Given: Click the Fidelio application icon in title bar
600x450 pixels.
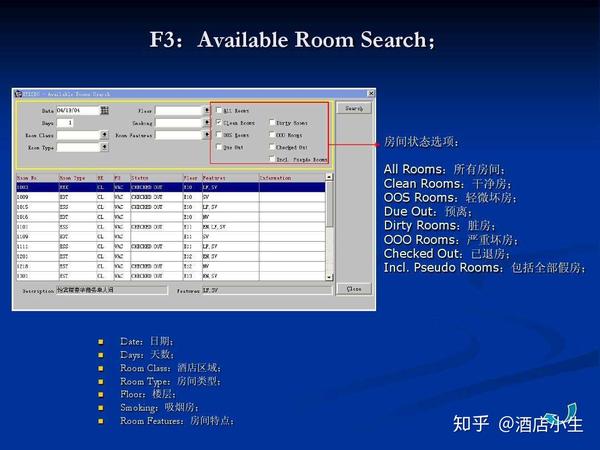Looking at the screenshot, I should click(18, 93).
